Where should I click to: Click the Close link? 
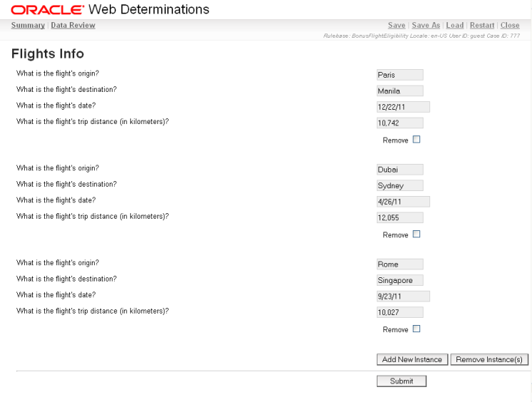510,26
